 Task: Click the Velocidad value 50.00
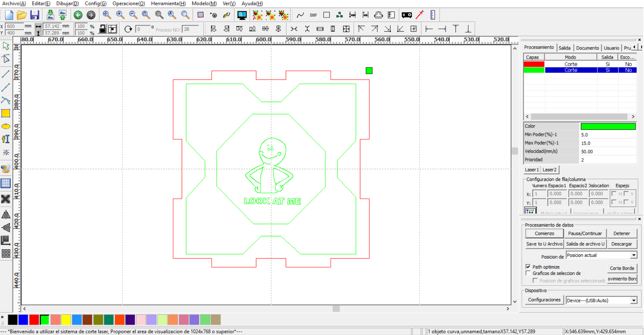[x=608, y=151]
